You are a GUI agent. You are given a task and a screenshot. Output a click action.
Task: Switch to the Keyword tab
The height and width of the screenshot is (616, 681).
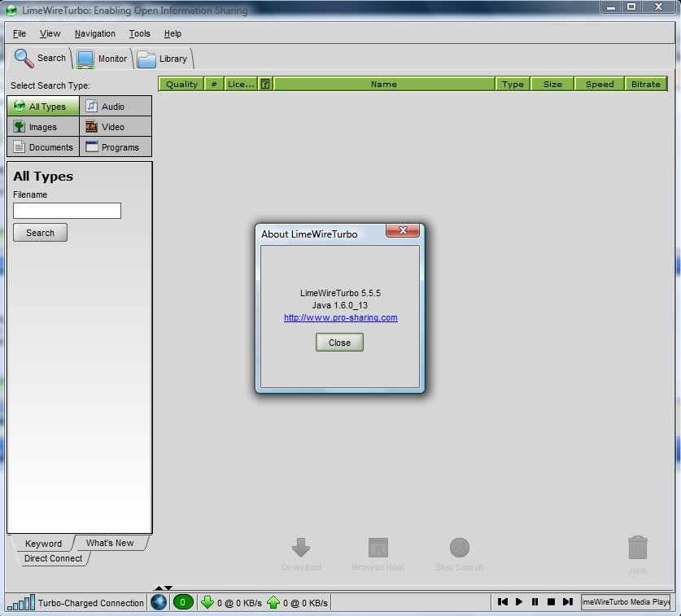(x=43, y=543)
